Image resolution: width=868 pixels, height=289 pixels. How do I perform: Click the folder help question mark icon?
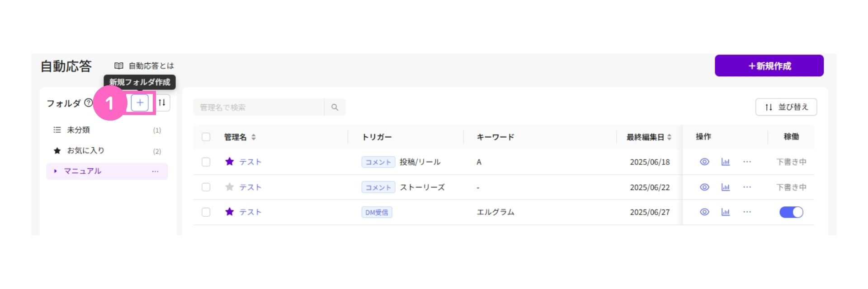tap(89, 103)
